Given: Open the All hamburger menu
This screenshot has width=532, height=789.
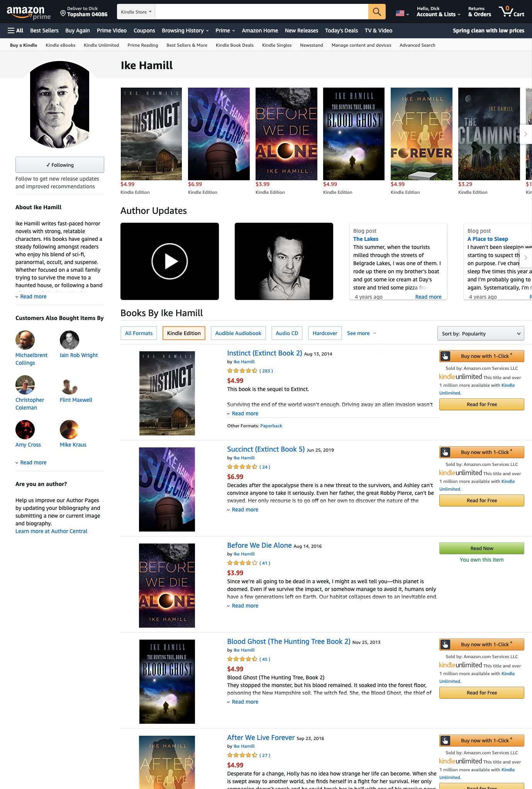Looking at the screenshot, I should pos(15,30).
